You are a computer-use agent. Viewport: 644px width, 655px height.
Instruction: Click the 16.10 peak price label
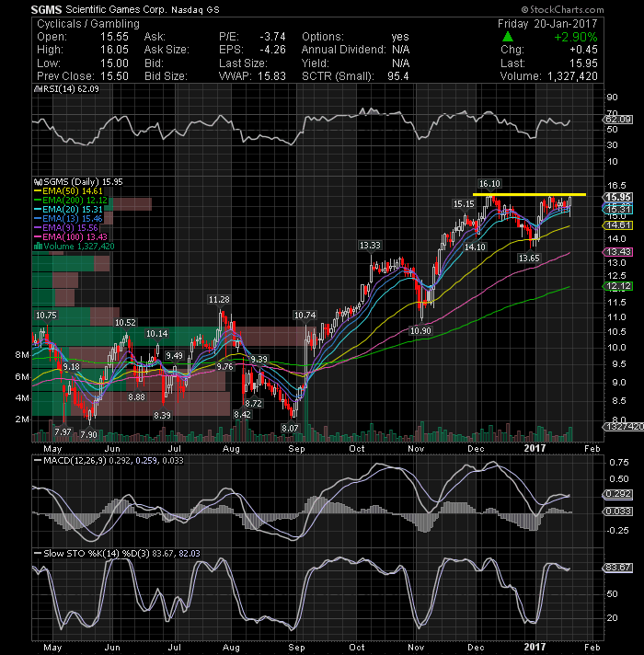pyautogui.click(x=489, y=183)
